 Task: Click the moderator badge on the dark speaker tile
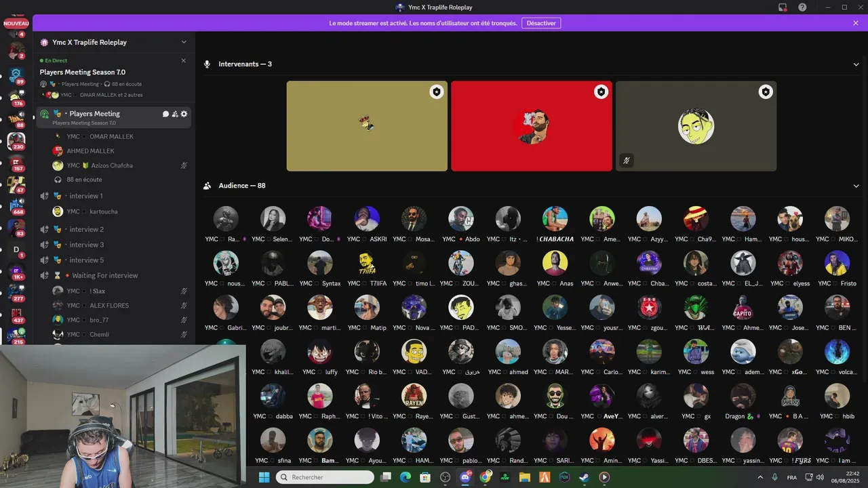pyautogui.click(x=766, y=91)
